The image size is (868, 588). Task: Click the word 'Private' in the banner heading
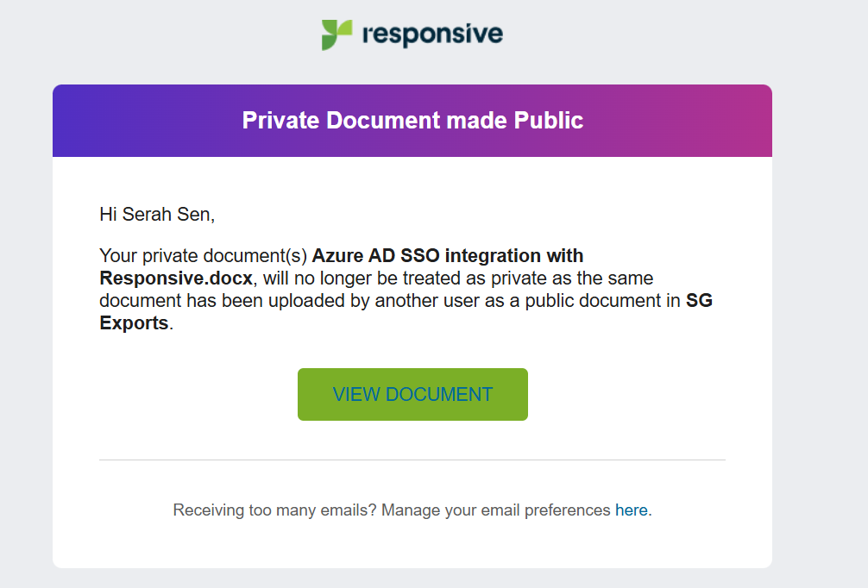280,121
